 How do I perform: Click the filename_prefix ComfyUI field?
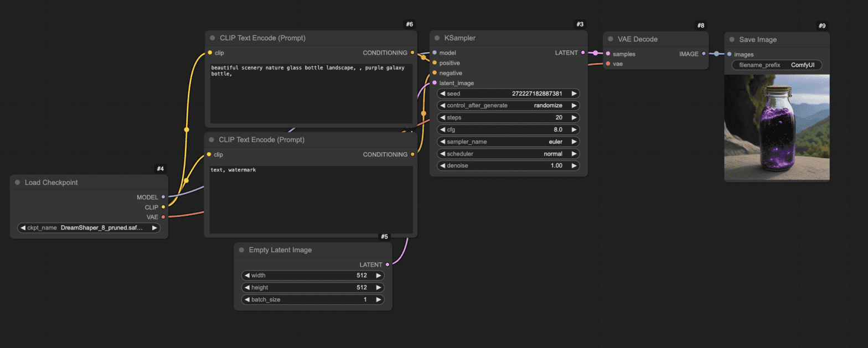[777, 65]
